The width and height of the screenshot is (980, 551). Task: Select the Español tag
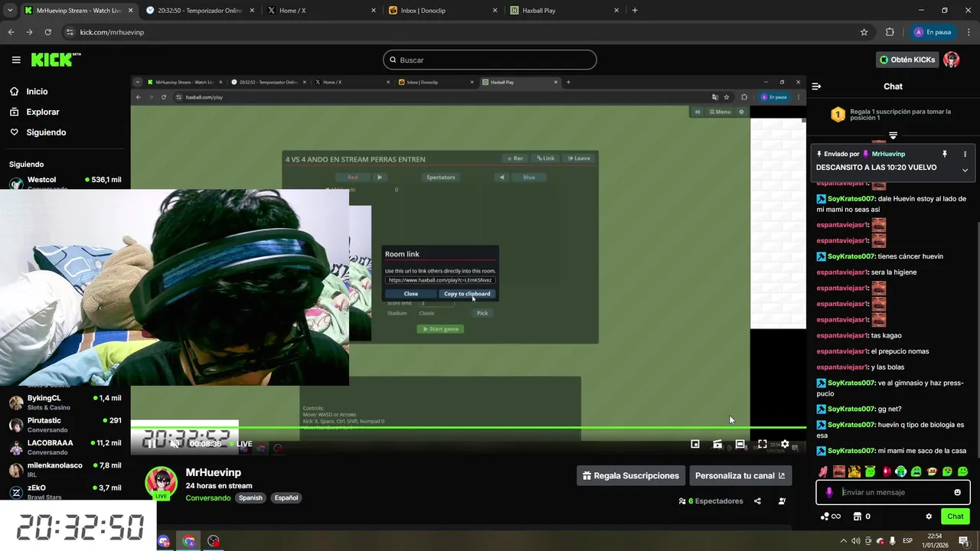pyautogui.click(x=286, y=497)
